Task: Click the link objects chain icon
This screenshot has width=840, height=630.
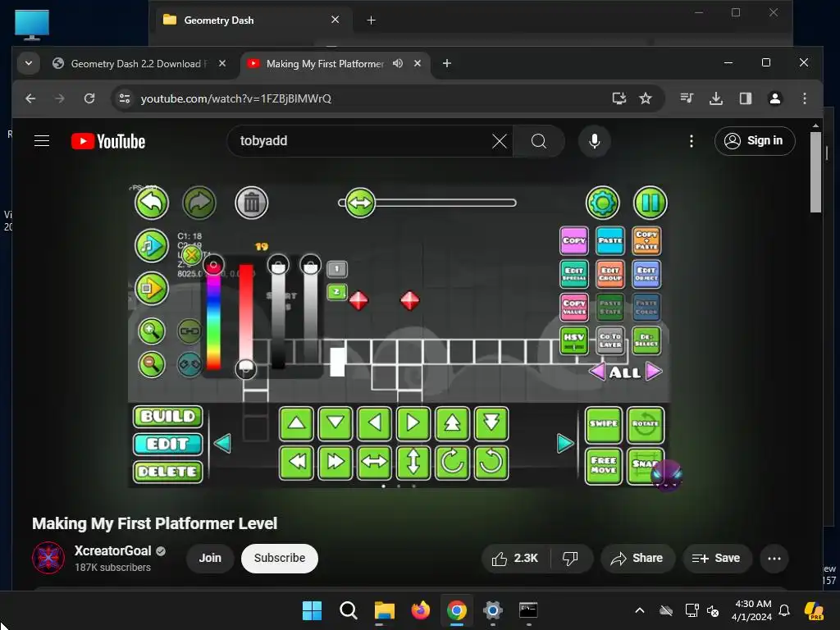Action: coord(189,331)
